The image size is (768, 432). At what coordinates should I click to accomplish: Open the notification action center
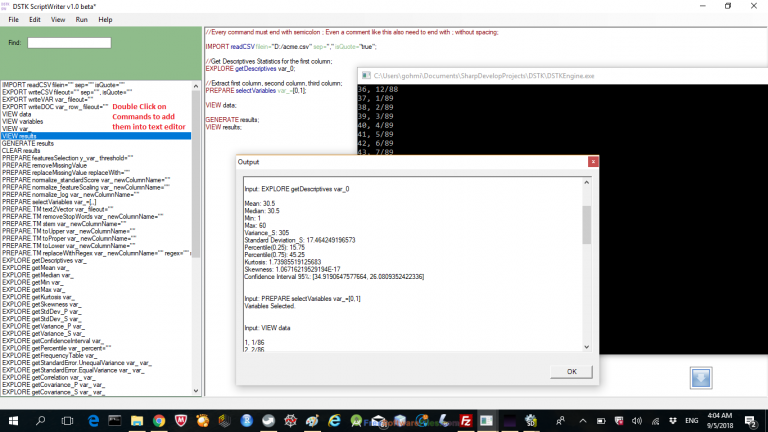coord(752,420)
